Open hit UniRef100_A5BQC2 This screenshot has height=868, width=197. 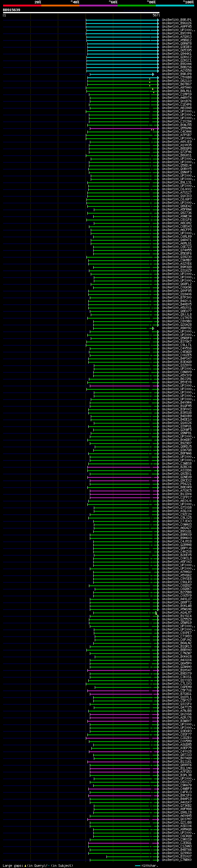[176, 40]
